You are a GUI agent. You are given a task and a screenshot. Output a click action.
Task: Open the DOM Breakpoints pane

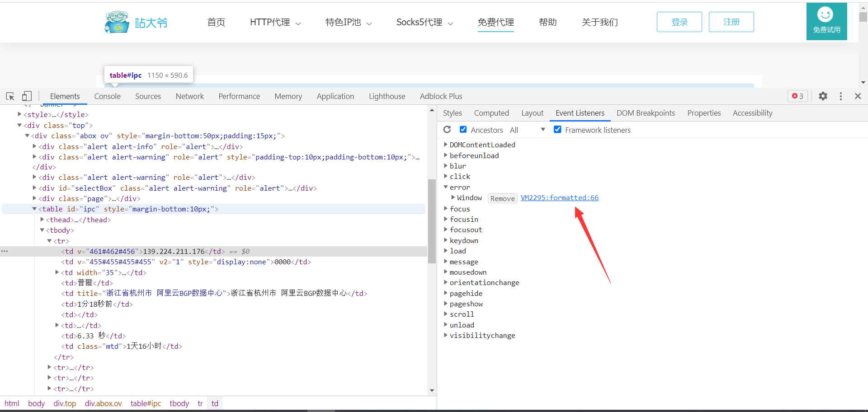click(646, 113)
